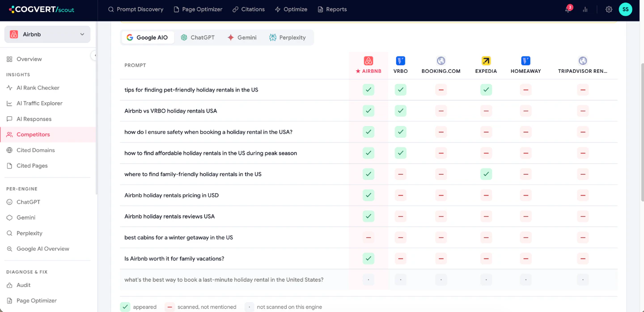This screenshot has height=312, width=644.
Task: Select prompt 'Is Airbnb worth it for family vacations?'
Action: point(174,258)
